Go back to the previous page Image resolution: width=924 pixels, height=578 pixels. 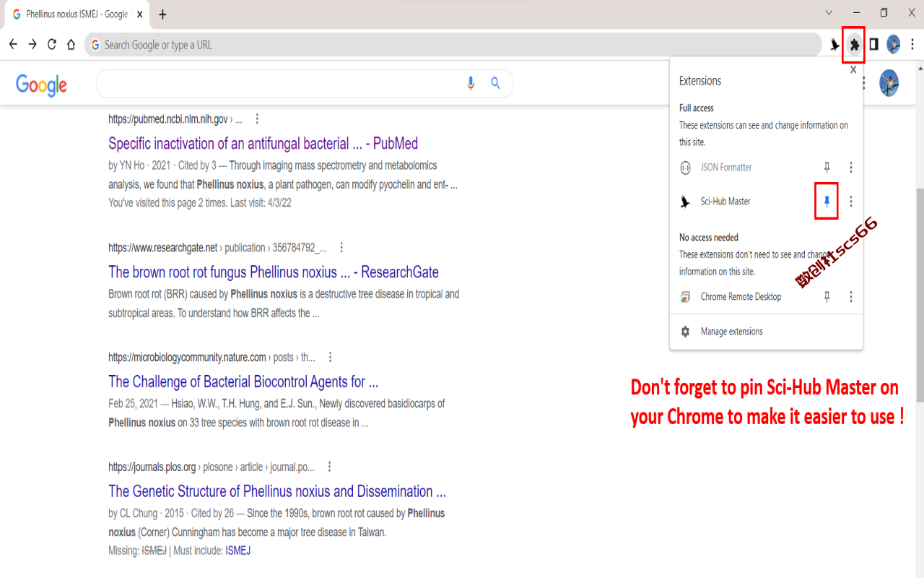point(13,44)
